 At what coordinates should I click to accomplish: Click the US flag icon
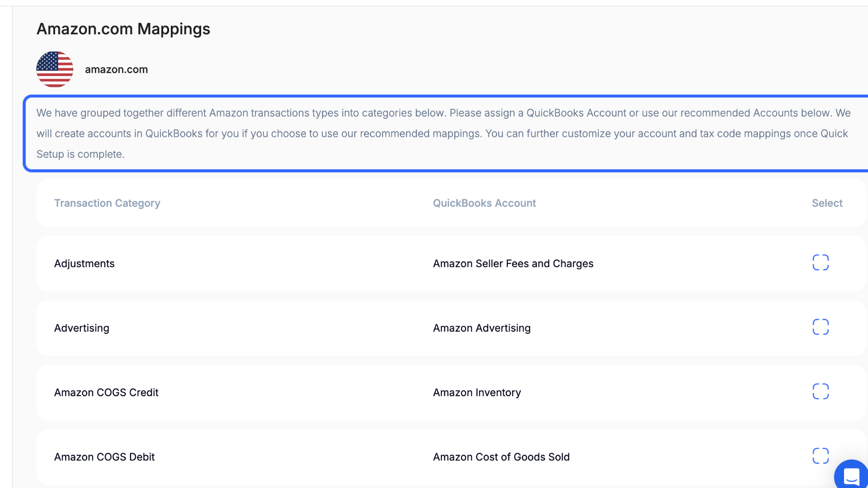pyautogui.click(x=55, y=69)
